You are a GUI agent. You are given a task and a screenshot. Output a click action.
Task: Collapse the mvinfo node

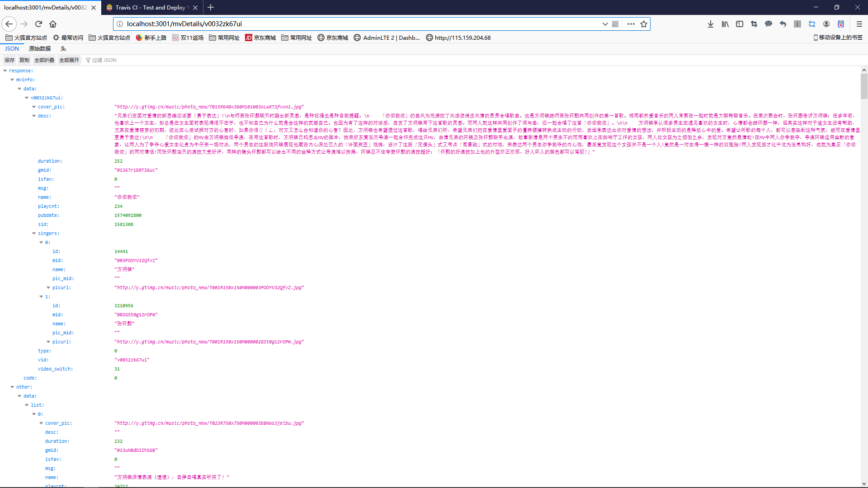pyautogui.click(x=12, y=80)
